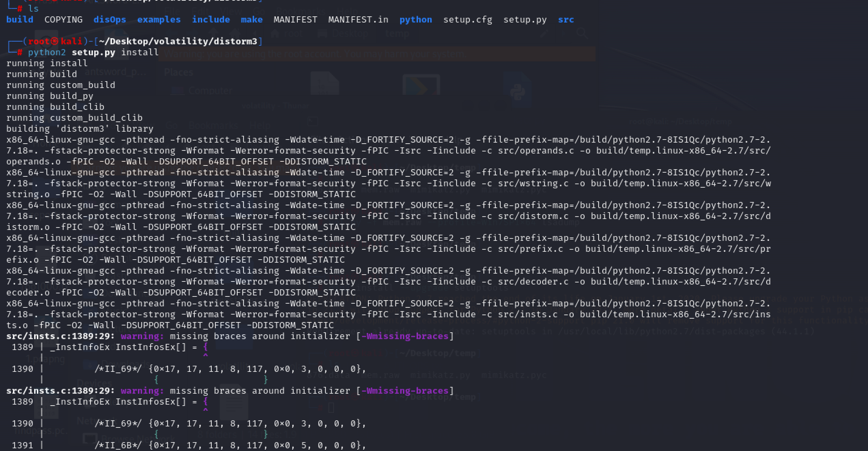Click the second '-Wmissing-braces' flag text
868x451 pixels.
click(x=405, y=391)
